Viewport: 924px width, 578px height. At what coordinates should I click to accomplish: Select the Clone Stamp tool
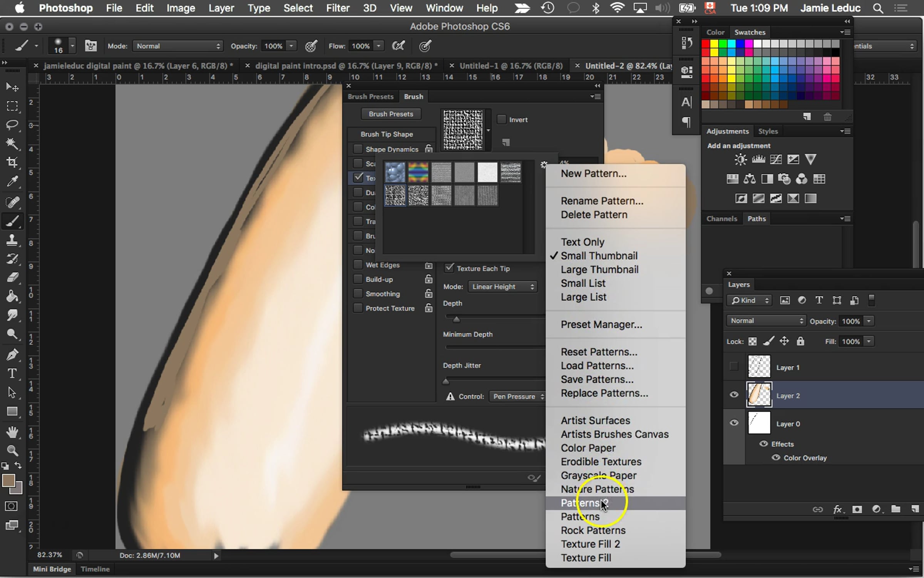12,240
